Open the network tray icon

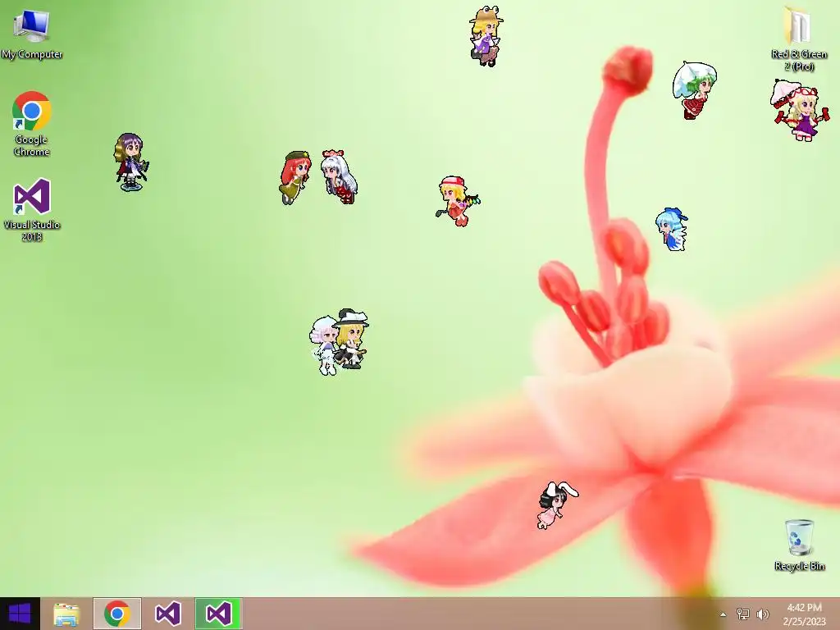coord(743,614)
